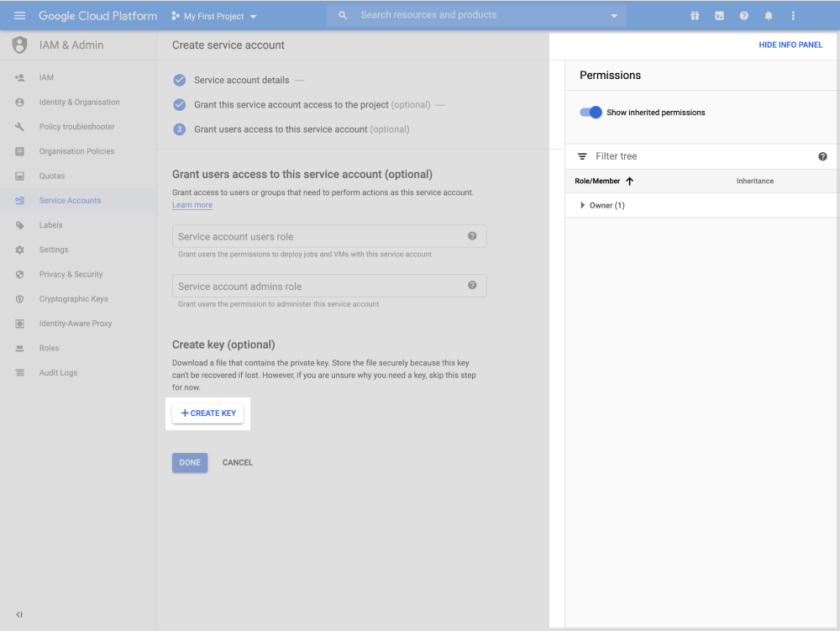Go to Service Accounts in sidebar
Viewport: 840px width, 631px height.
pos(70,201)
